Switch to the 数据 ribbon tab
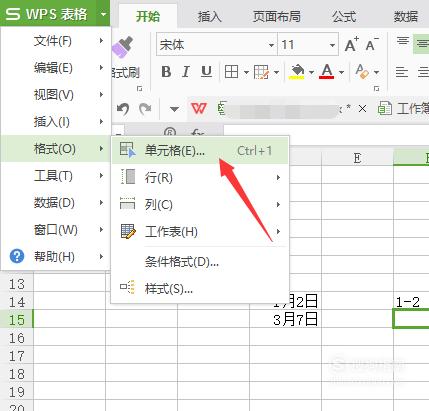 pyautogui.click(x=405, y=16)
